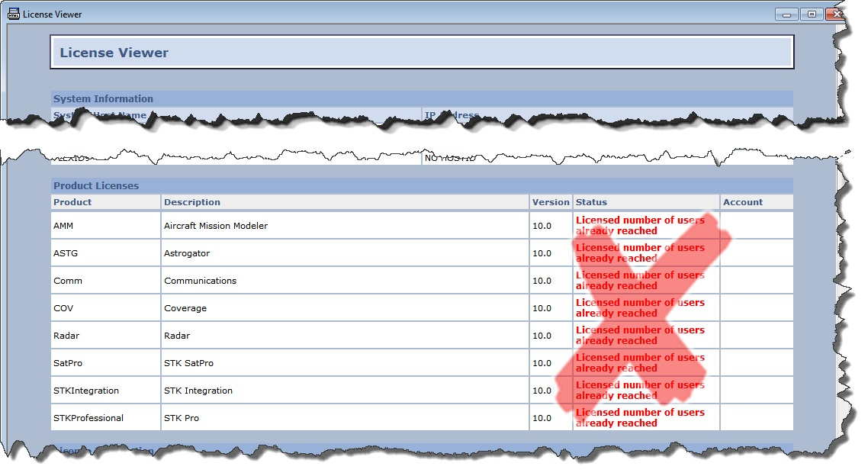868x476 pixels.
Task: Click the License Viewer window icon
Action: pos(13,14)
